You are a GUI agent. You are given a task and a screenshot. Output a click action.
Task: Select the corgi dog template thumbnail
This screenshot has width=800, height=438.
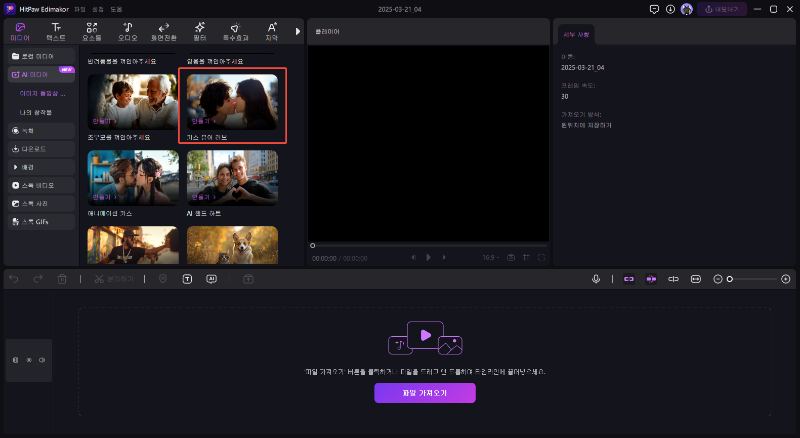click(232, 245)
